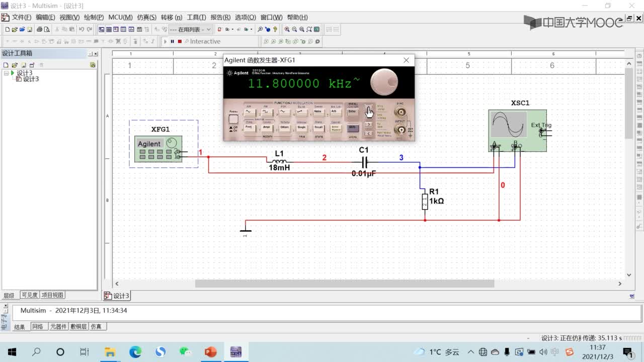Click new design icon in design toolbox
Image resolution: width=644 pixels, height=362 pixels.
click(6, 65)
